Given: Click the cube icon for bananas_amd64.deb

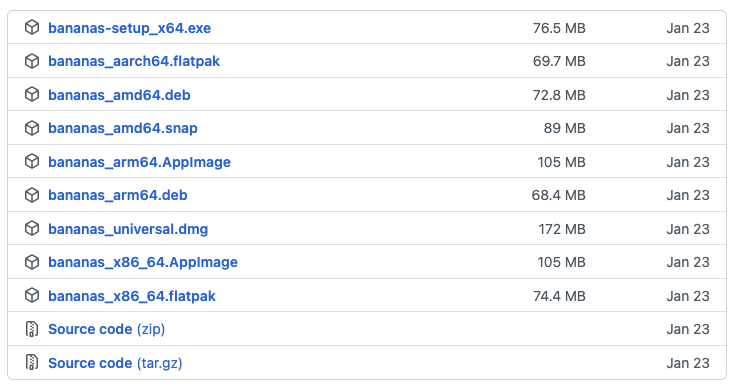Looking at the screenshot, I should click(x=32, y=95).
